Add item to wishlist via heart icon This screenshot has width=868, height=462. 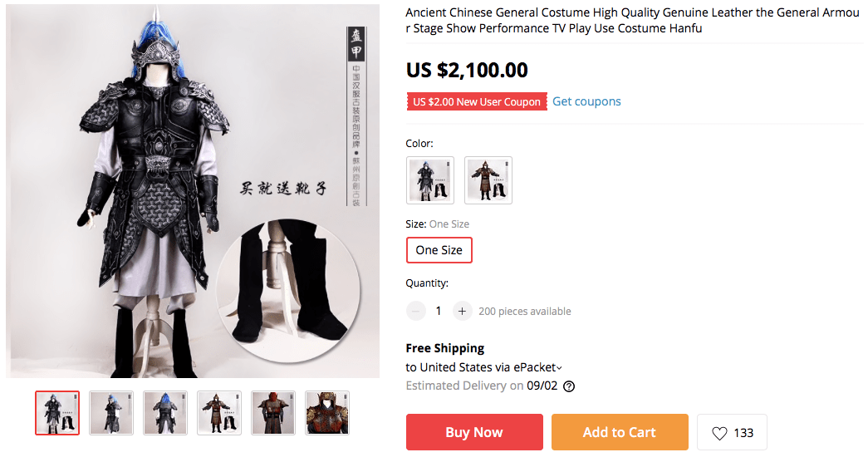[732, 432]
